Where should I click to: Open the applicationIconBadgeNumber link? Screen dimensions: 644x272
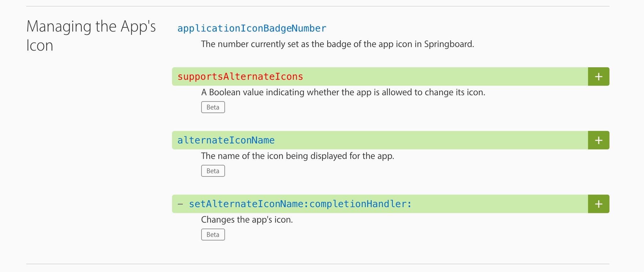pos(252,28)
